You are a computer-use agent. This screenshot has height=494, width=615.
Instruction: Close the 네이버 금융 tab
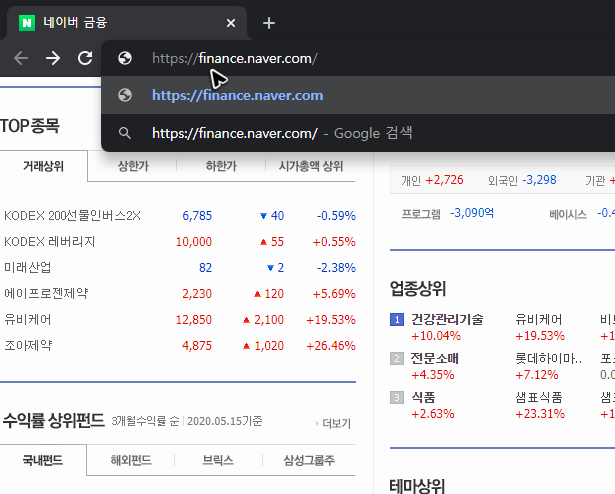231,23
